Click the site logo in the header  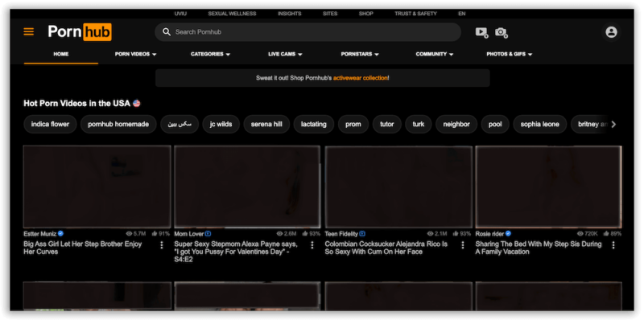click(x=80, y=32)
